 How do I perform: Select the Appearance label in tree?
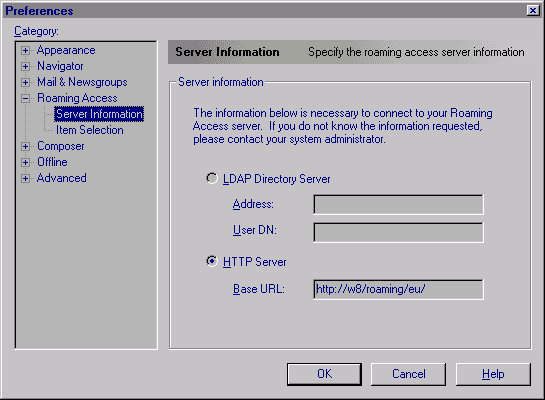click(x=66, y=50)
